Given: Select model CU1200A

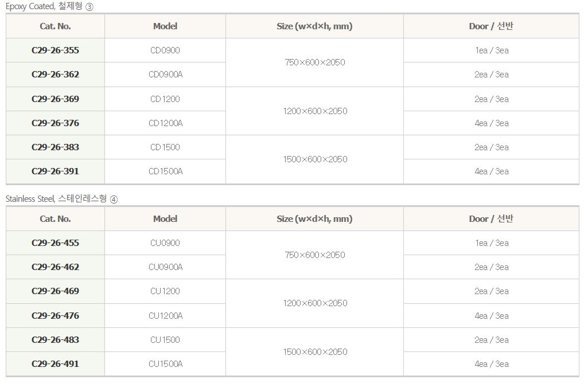Looking at the screenshot, I should coord(165,316).
